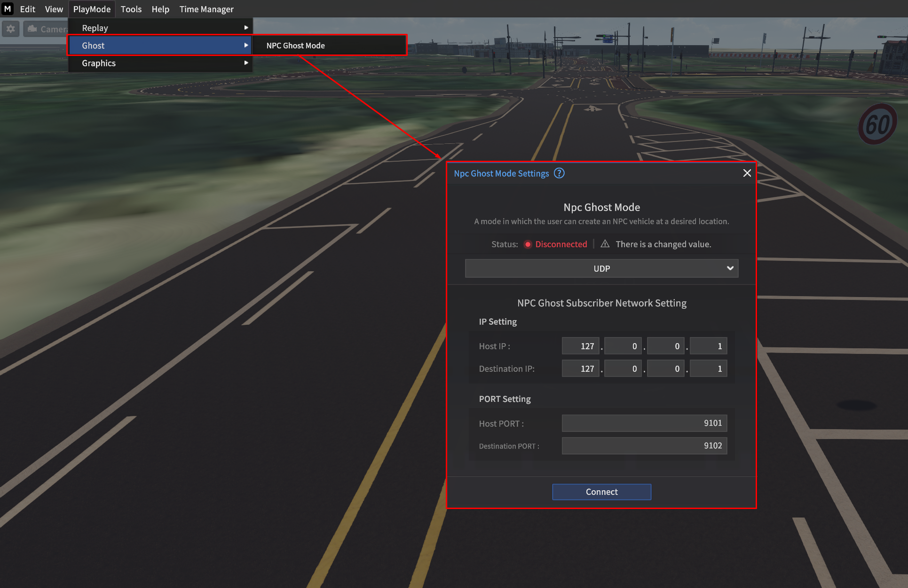The width and height of the screenshot is (908, 588).
Task: Close the Npc Ghost Mode Settings dialog
Action: click(747, 173)
